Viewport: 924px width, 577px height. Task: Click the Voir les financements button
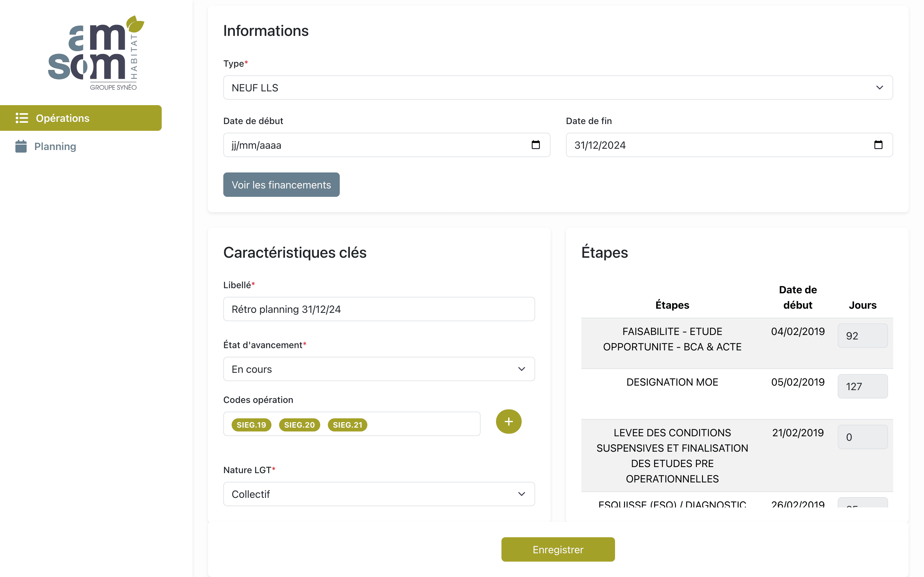click(x=281, y=185)
